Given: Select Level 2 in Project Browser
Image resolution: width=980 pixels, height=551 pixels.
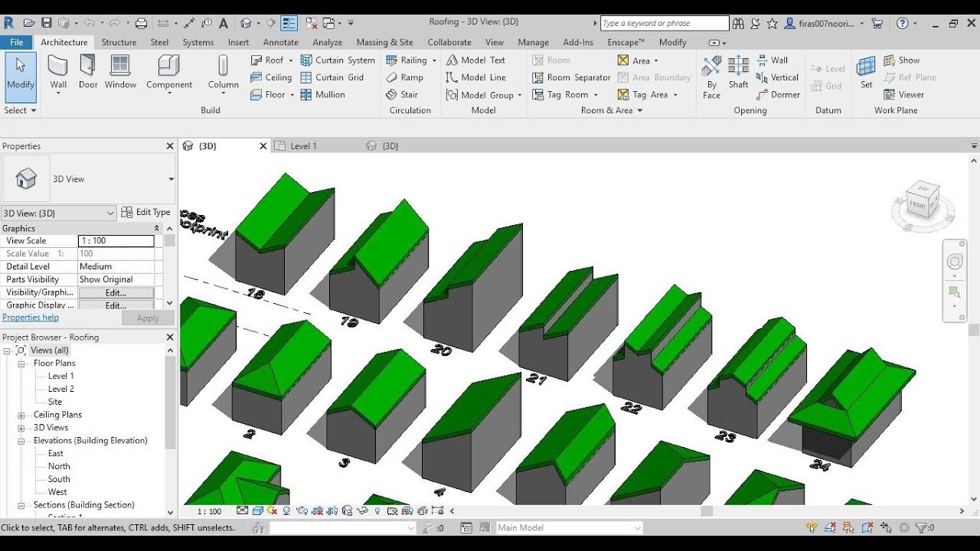Looking at the screenshot, I should pyautogui.click(x=61, y=389).
